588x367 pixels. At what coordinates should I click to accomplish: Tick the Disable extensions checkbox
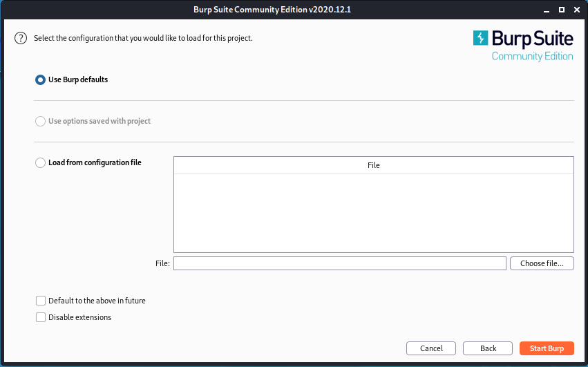[x=41, y=317]
